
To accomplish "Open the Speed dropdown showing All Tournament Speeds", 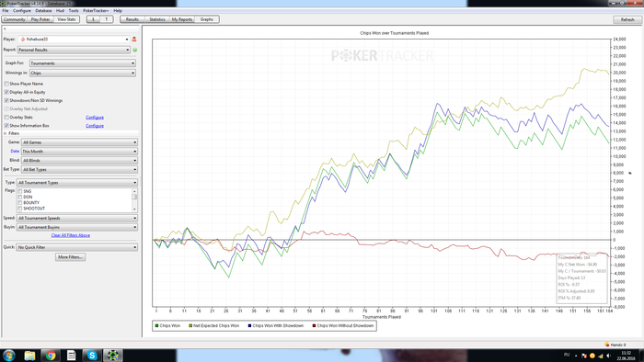I will click(76, 218).
